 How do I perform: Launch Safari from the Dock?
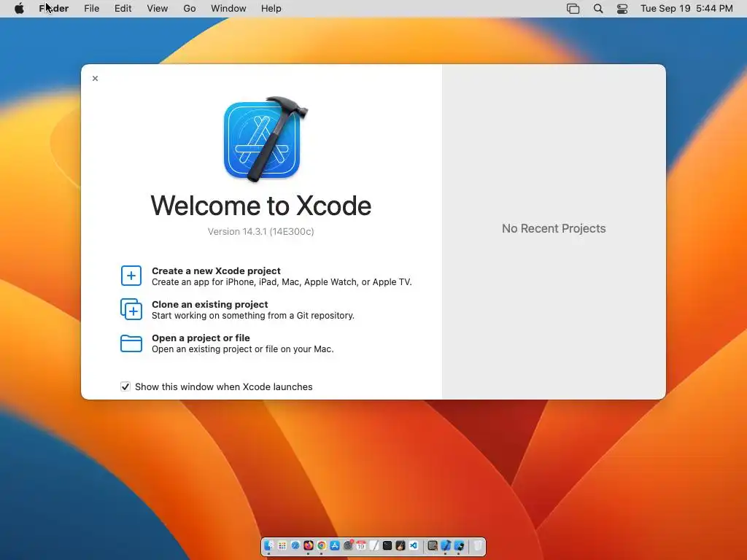point(295,545)
